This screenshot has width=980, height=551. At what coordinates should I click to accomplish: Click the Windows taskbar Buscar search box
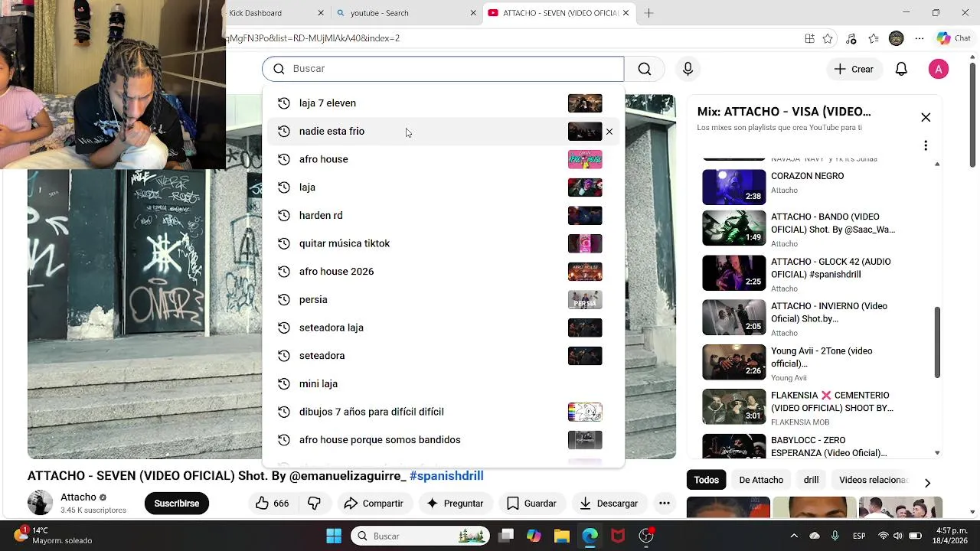point(420,536)
